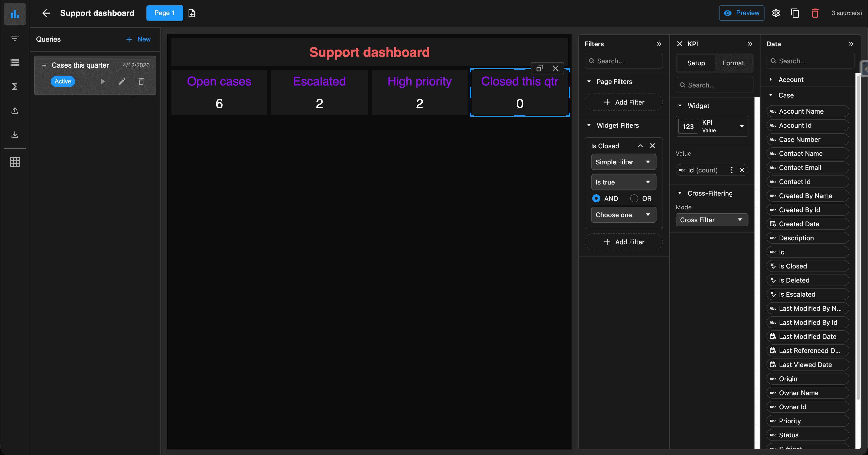Select the OR radio button

[634, 198]
